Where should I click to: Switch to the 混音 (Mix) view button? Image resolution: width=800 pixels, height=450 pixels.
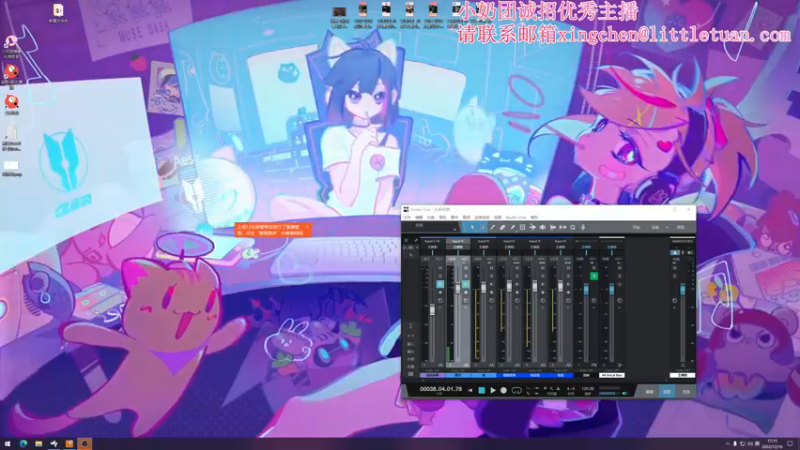pos(667,392)
